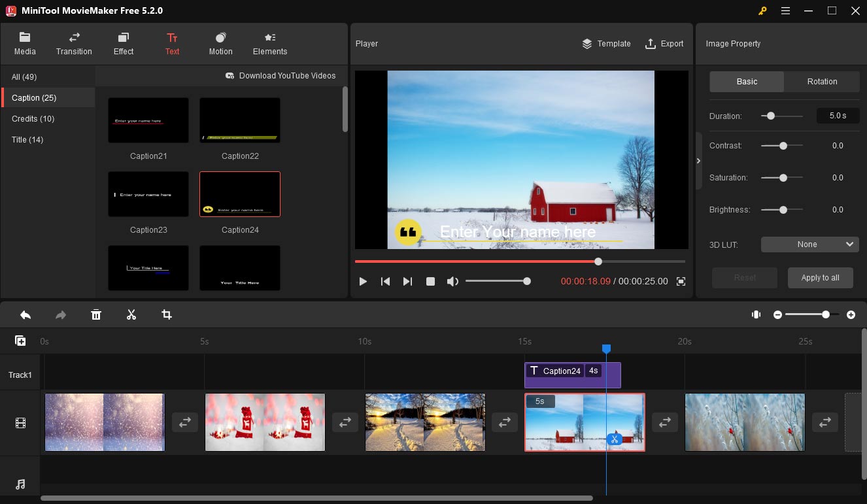Open the Elements library
The image size is (867, 504).
[x=270, y=44]
